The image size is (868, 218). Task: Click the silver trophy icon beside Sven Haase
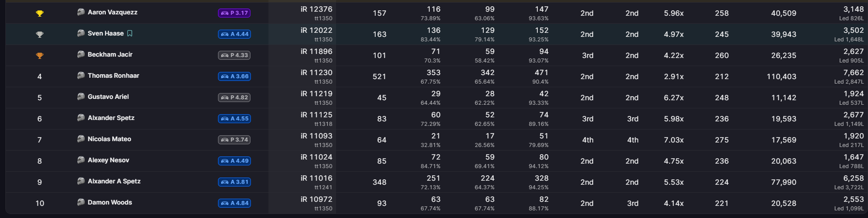click(x=40, y=35)
